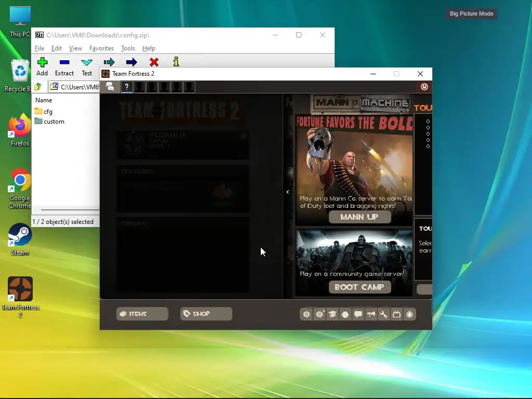Select the Recycle Bin desktop icon
Image resolution: width=532 pixels, height=399 pixels.
(x=20, y=75)
